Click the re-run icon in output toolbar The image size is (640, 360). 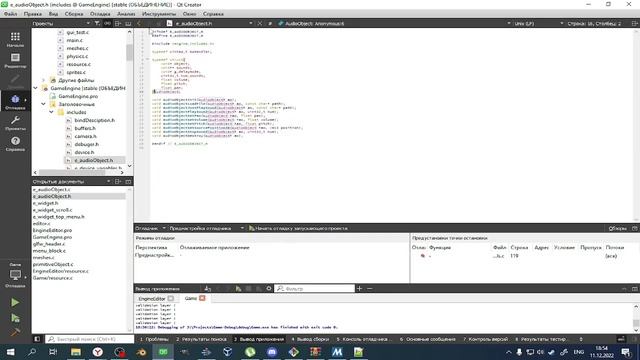pyautogui.click(x=238, y=288)
